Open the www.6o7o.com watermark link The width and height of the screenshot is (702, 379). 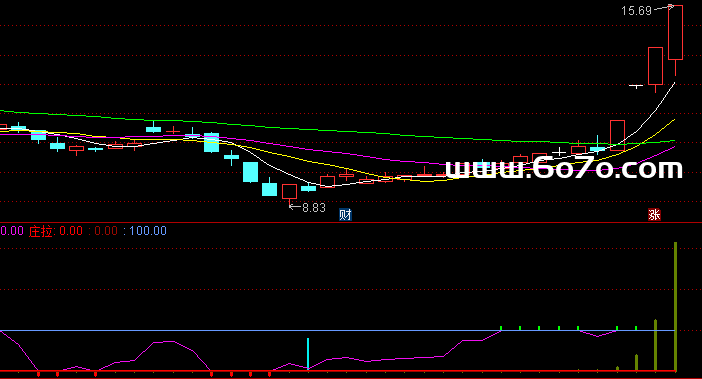564,168
